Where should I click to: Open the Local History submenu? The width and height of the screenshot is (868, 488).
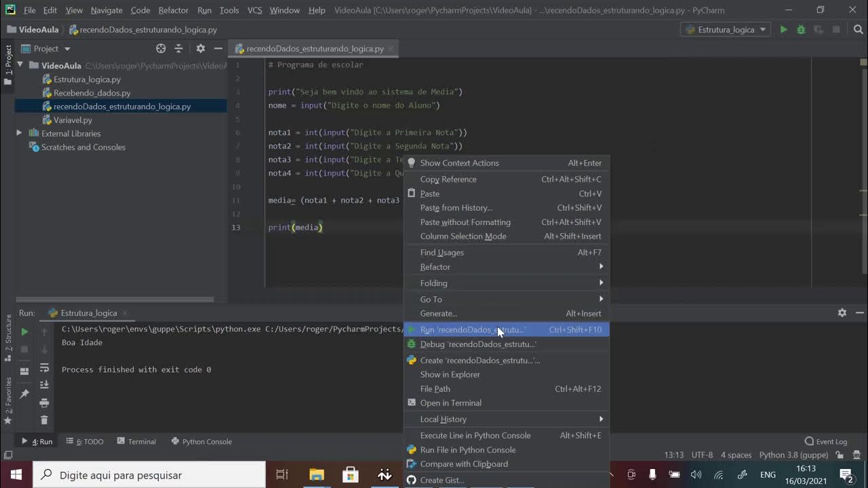click(x=507, y=420)
